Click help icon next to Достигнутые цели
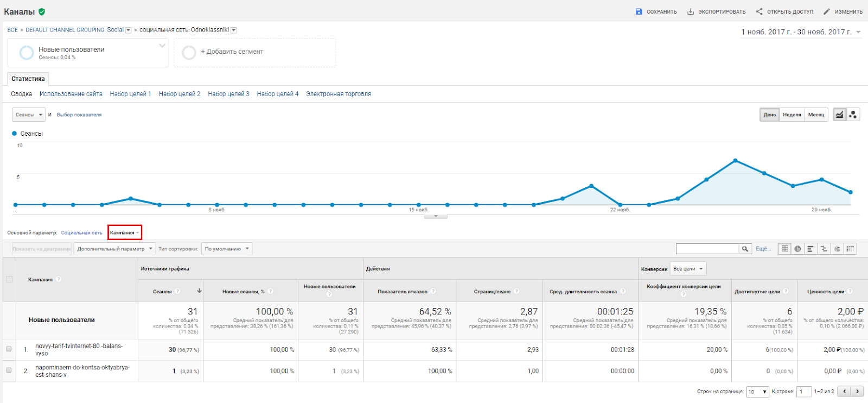 coord(786,291)
